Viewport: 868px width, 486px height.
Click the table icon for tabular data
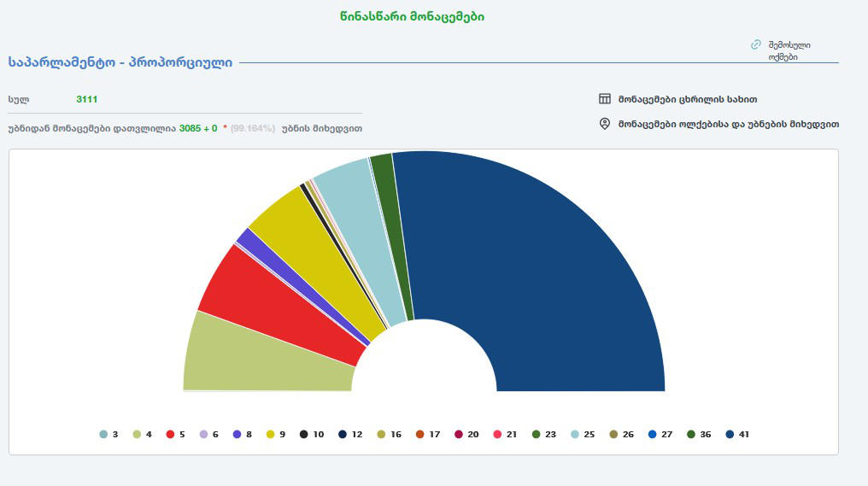point(605,98)
